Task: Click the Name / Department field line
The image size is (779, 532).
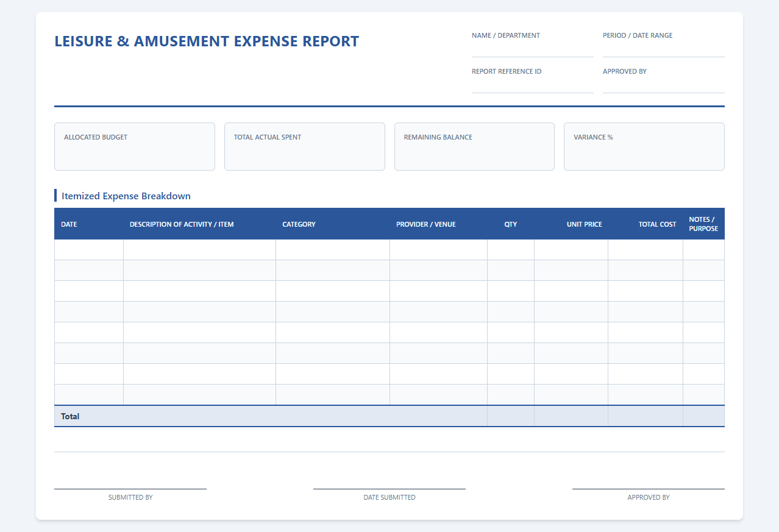Action: 532,50
